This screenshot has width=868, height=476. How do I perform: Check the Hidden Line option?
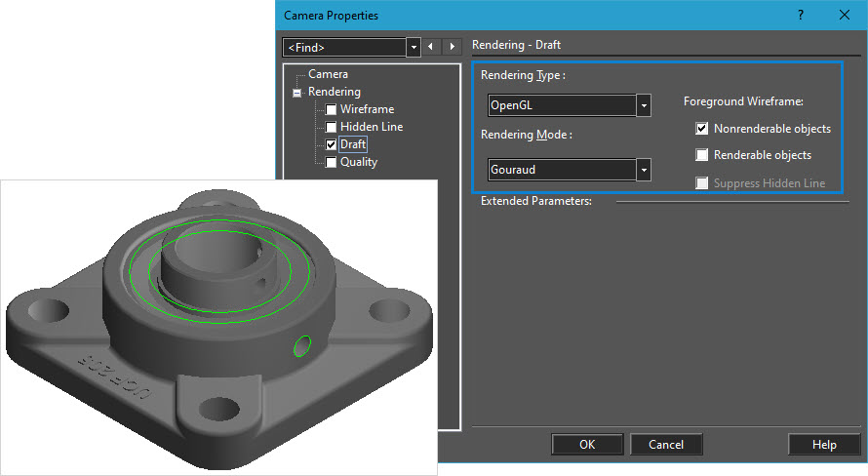click(332, 128)
